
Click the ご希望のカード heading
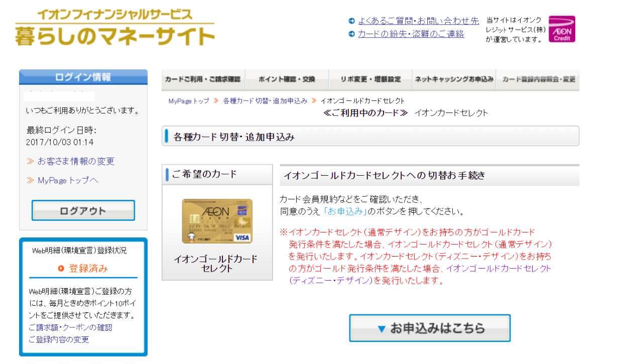[x=204, y=174]
